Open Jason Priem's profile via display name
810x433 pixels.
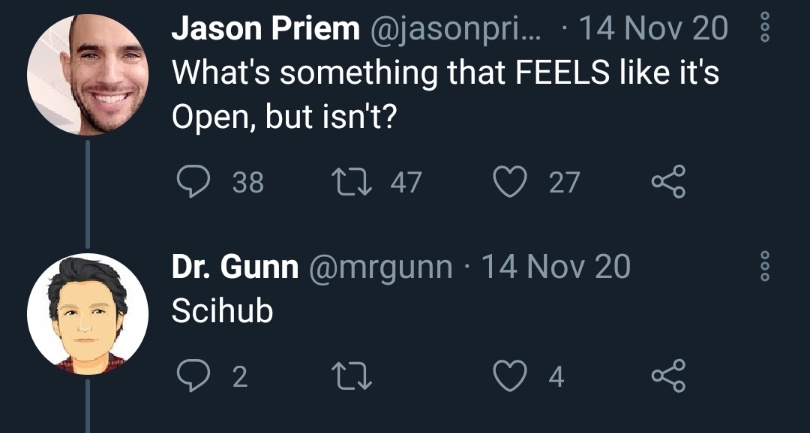(265, 30)
